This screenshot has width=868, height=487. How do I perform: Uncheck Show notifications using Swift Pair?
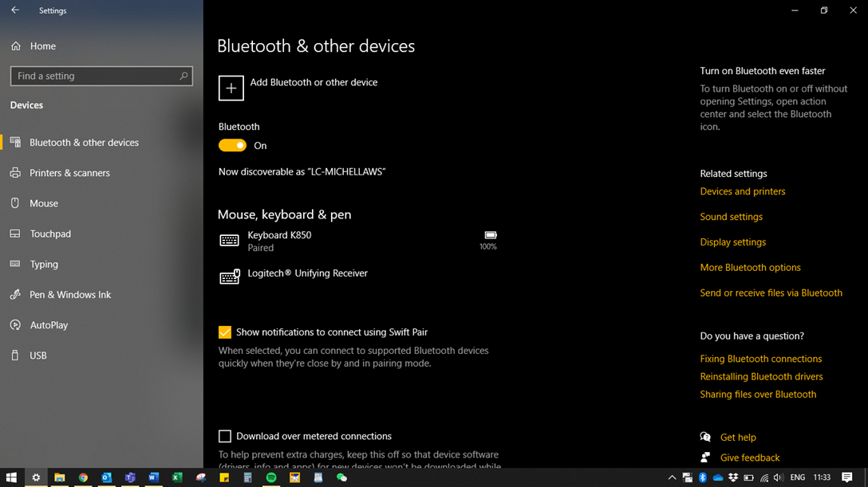coord(225,332)
